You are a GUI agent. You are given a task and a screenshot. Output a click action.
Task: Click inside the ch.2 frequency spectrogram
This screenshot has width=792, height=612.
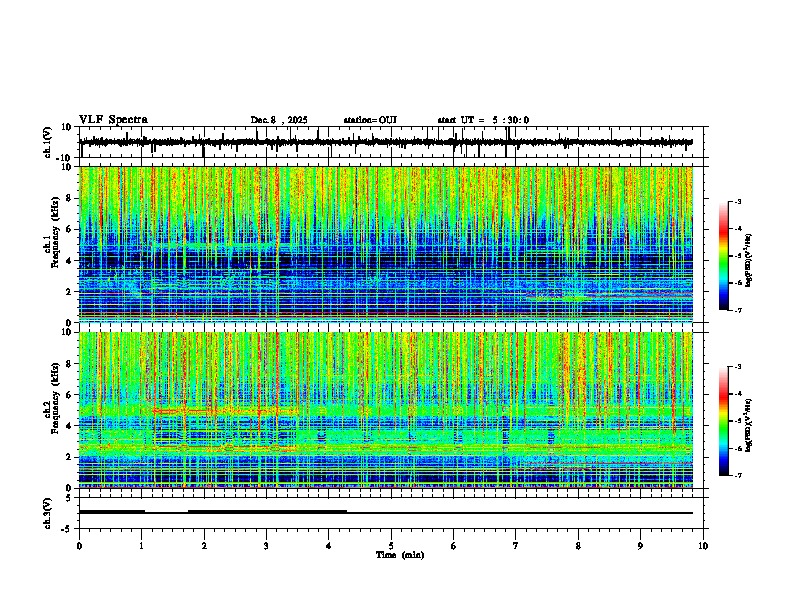[386, 410]
